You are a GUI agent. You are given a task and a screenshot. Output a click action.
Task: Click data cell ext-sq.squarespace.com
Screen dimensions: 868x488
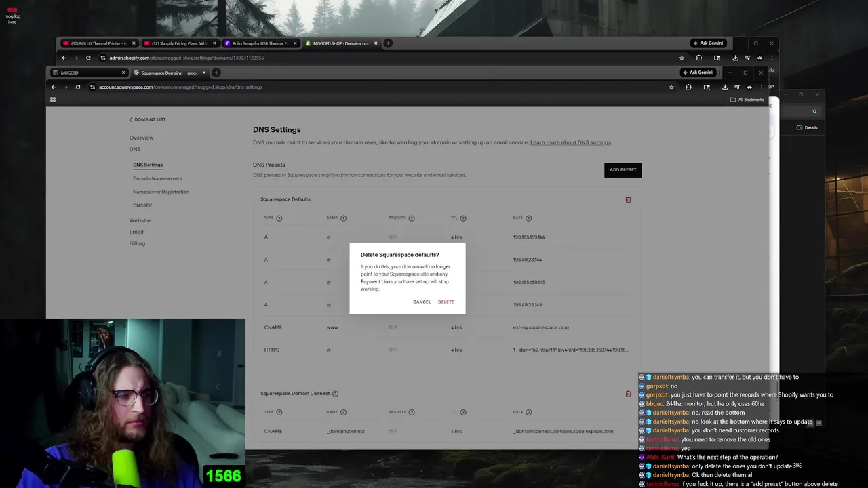541,327
